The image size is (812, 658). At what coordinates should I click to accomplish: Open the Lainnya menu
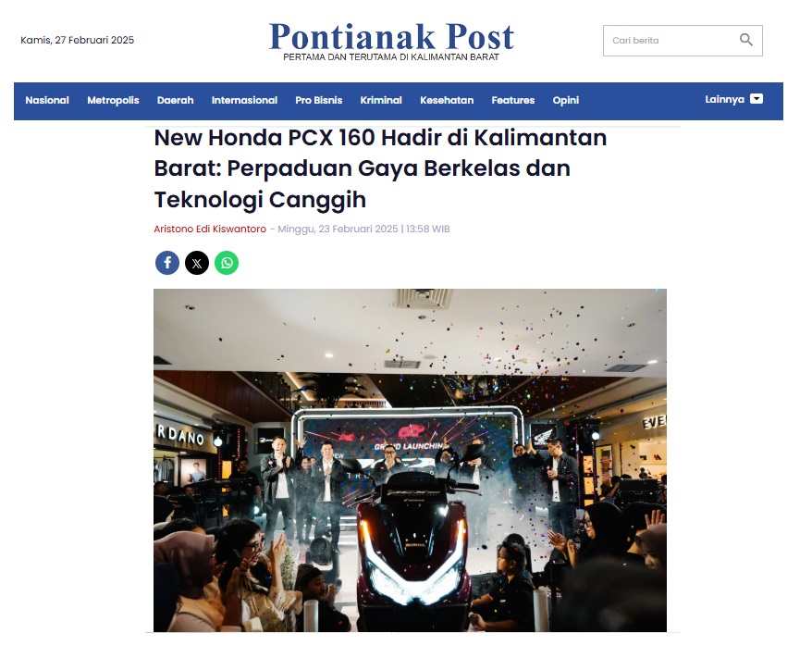point(724,99)
